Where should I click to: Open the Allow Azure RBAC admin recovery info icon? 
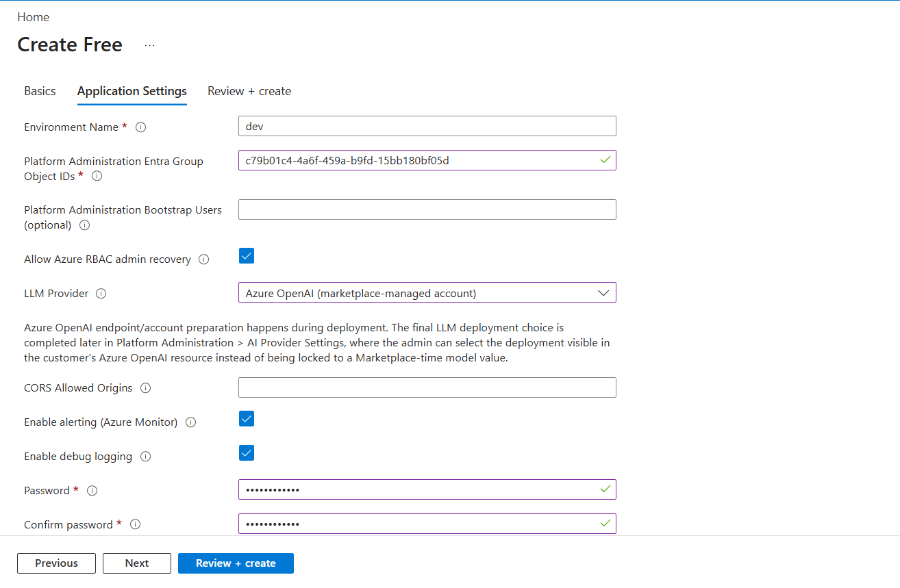203,259
